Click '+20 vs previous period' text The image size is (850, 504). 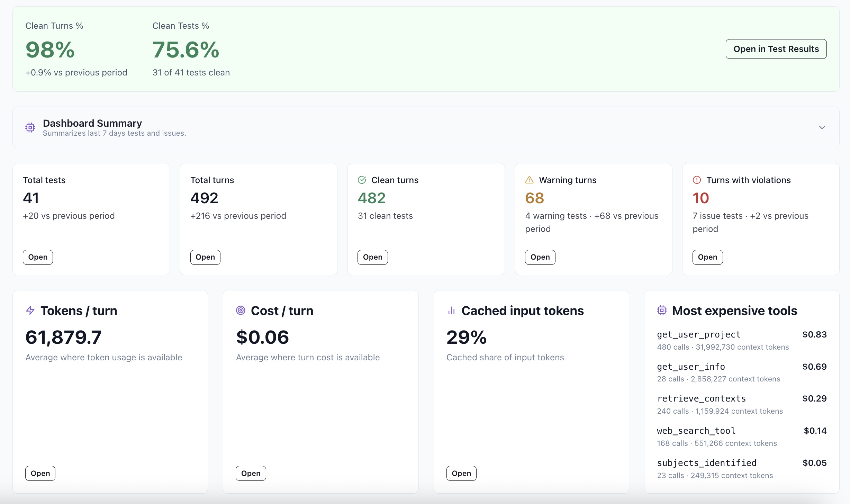tap(69, 216)
